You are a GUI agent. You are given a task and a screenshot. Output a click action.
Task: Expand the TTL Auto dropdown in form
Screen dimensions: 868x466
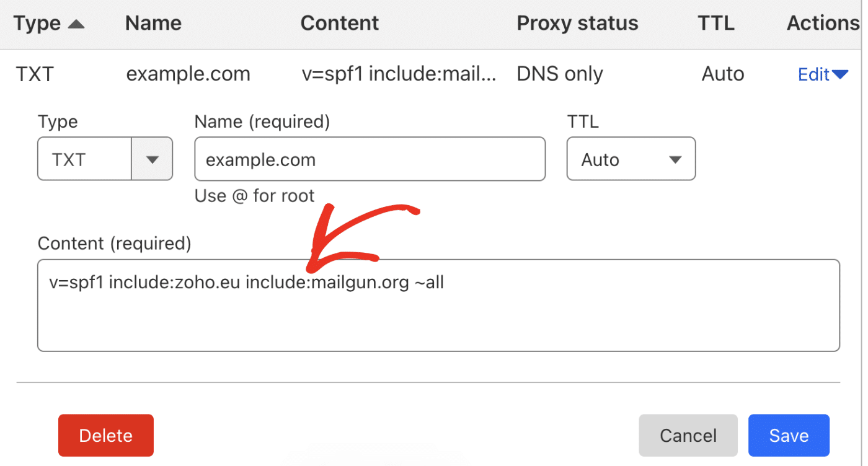pyautogui.click(x=675, y=160)
